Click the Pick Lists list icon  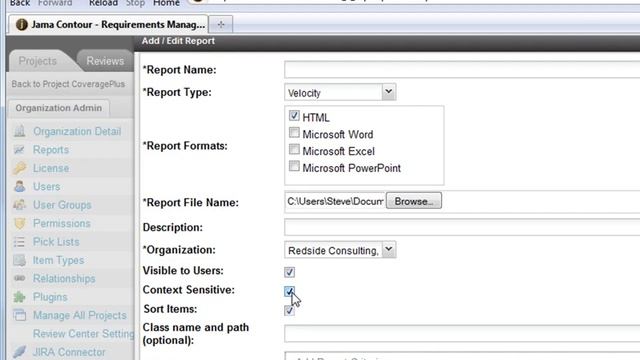[19, 242]
